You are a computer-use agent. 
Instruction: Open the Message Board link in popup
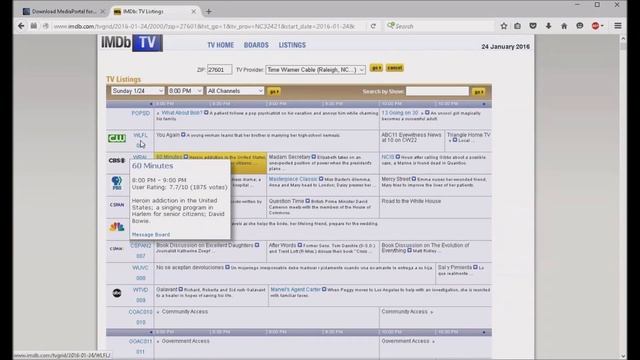pyautogui.click(x=151, y=235)
